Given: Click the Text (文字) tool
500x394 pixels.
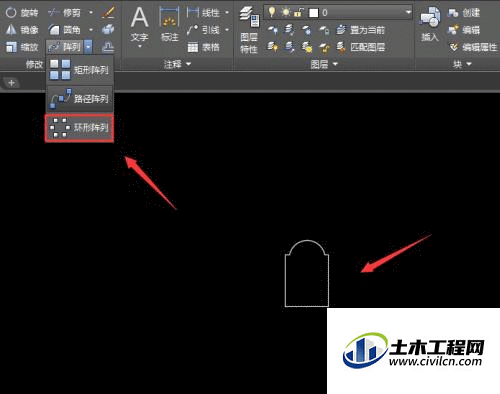Looking at the screenshot, I should pyautogui.click(x=140, y=24).
